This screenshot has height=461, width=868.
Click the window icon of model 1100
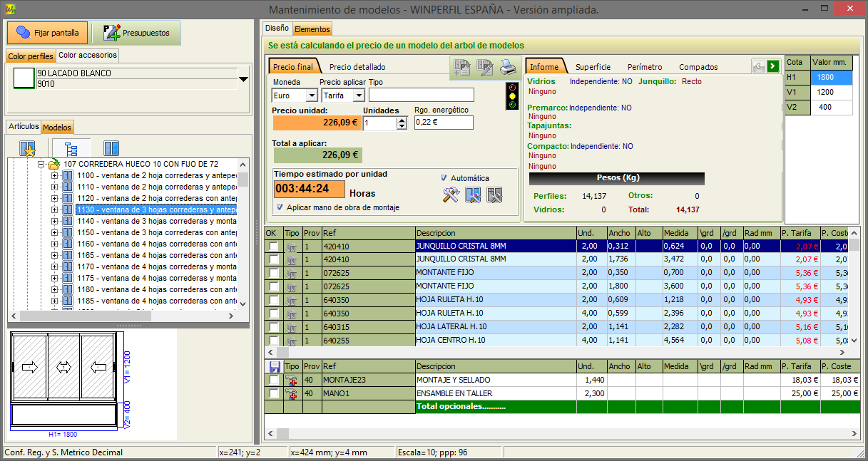[68, 175]
